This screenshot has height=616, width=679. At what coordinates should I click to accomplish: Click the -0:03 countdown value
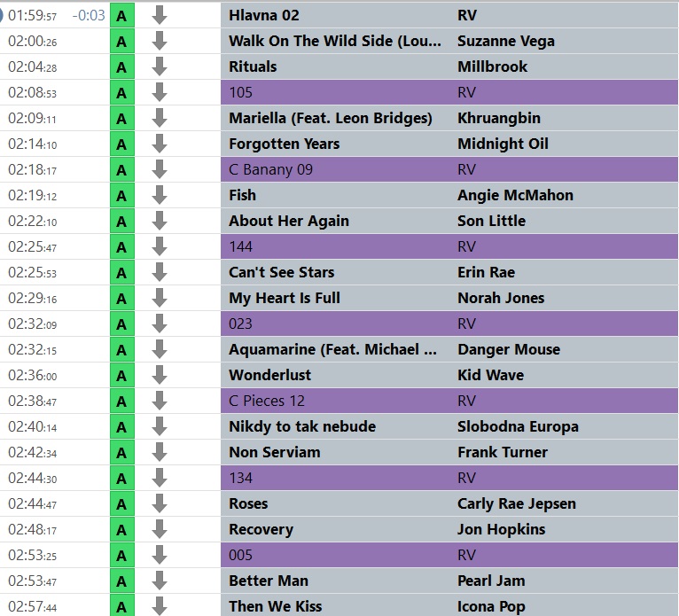89,16
